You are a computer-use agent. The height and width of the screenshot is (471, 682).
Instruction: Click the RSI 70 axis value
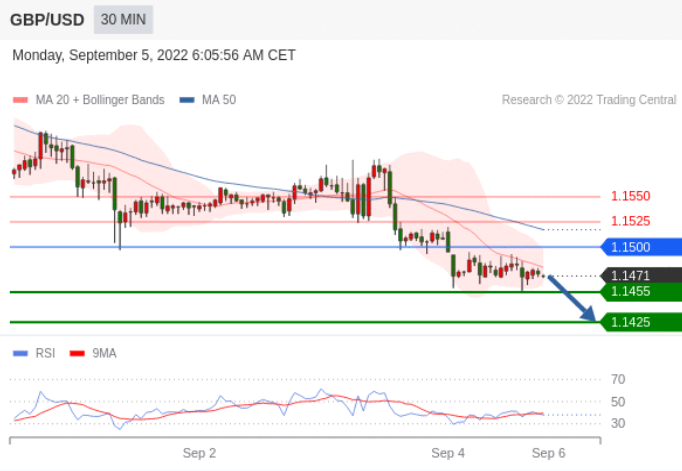tap(618, 380)
